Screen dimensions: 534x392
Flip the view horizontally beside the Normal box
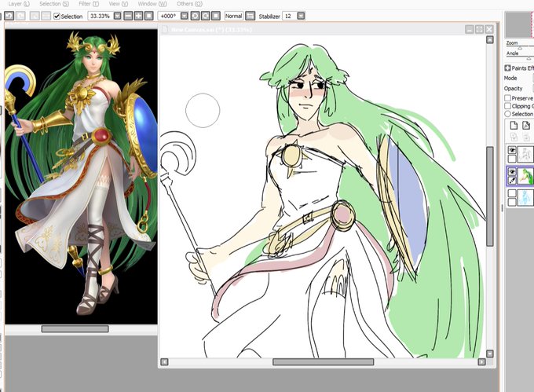(x=250, y=16)
